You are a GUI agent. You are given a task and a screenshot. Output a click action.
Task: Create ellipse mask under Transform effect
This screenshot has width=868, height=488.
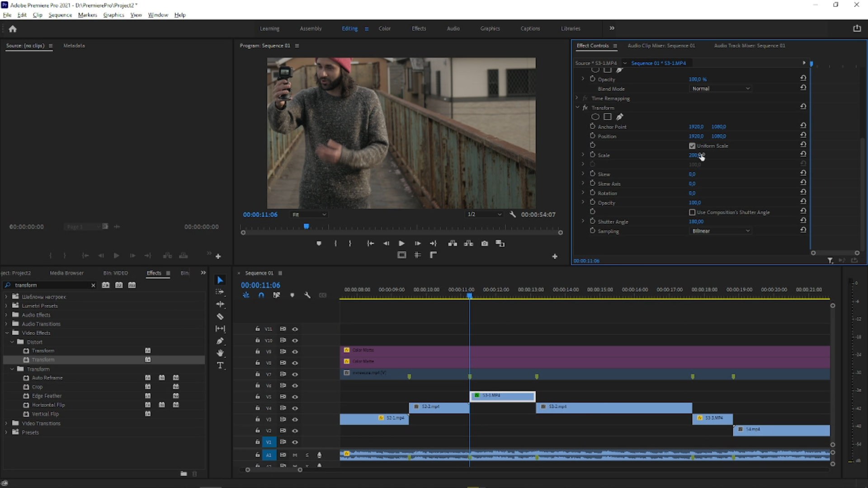coord(595,117)
